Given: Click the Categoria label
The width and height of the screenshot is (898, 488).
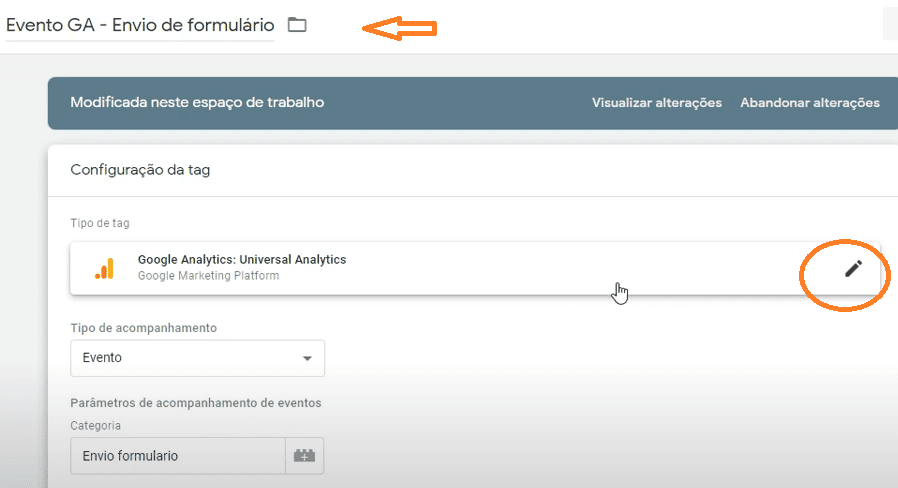Looking at the screenshot, I should coord(96,426).
